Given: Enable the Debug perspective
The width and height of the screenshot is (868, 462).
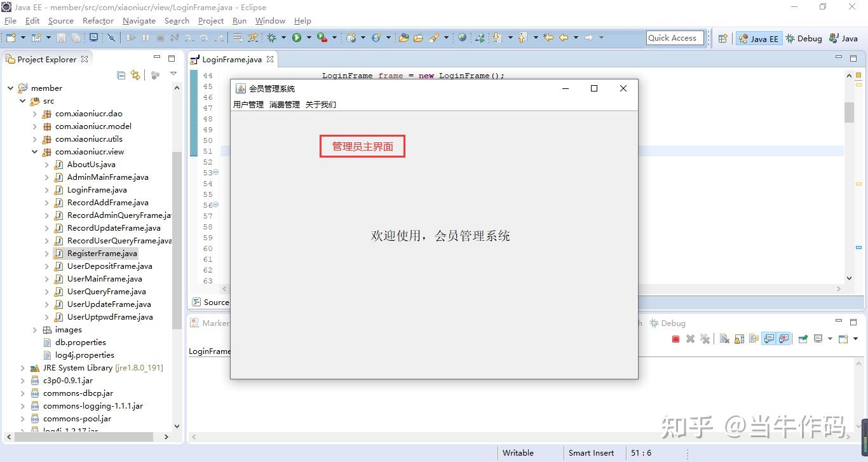Looking at the screenshot, I should pos(803,38).
